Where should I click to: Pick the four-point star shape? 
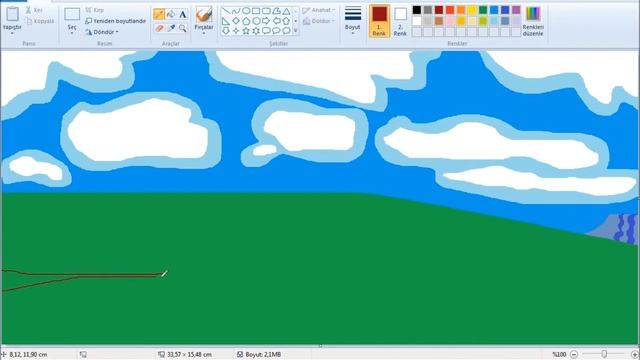[236, 31]
